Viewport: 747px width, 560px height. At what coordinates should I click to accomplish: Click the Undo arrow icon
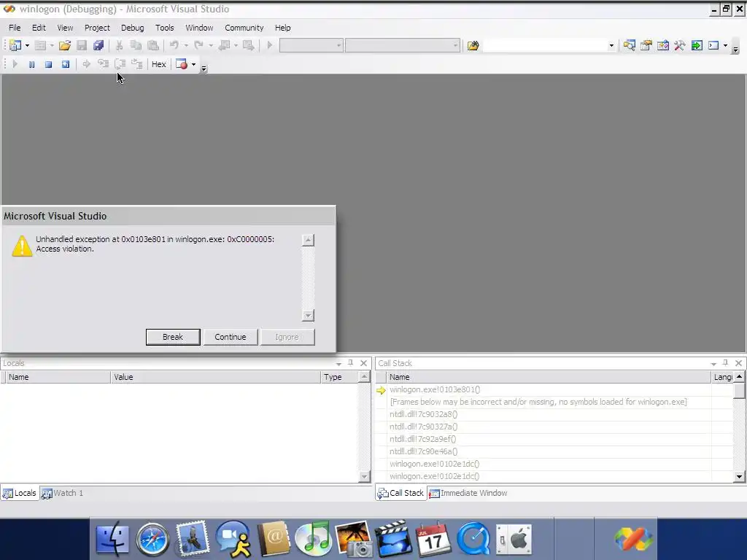pos(174,45)
